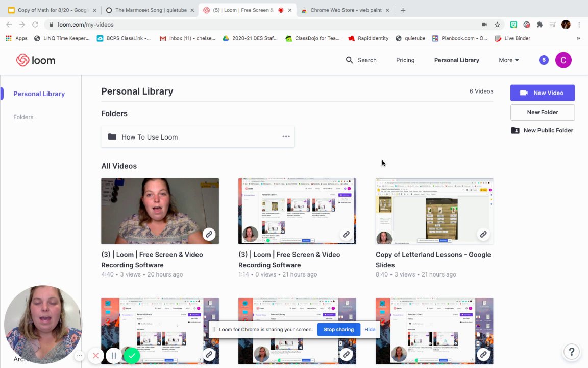Switch to The Marmoset Song quietube tab
The image size is (588, 368).
pyautogui.click(x=150, y=10)
